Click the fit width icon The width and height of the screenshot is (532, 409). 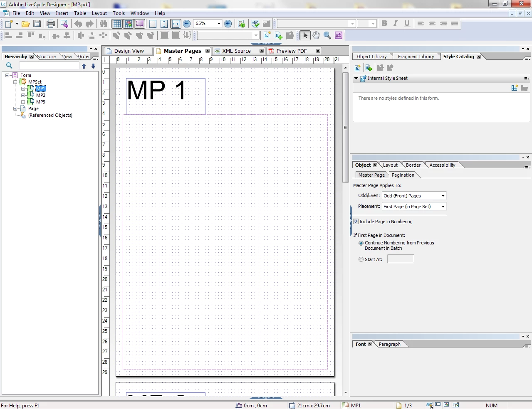pos(176,24)
